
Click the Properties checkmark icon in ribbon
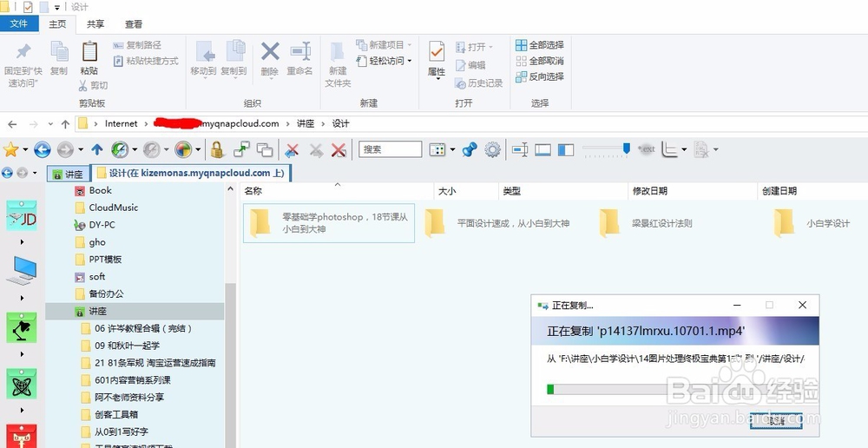click(437, 51)
